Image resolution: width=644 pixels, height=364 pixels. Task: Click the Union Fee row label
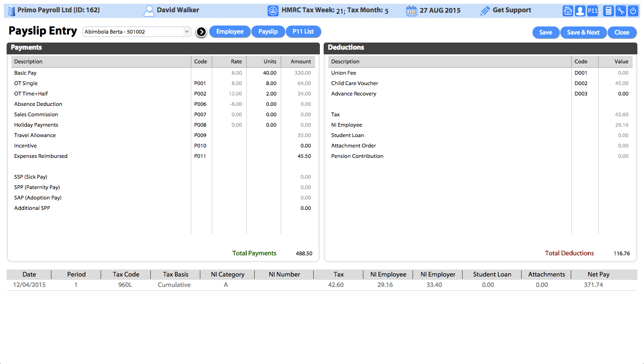pyautogui.click(x=343, y=73)
